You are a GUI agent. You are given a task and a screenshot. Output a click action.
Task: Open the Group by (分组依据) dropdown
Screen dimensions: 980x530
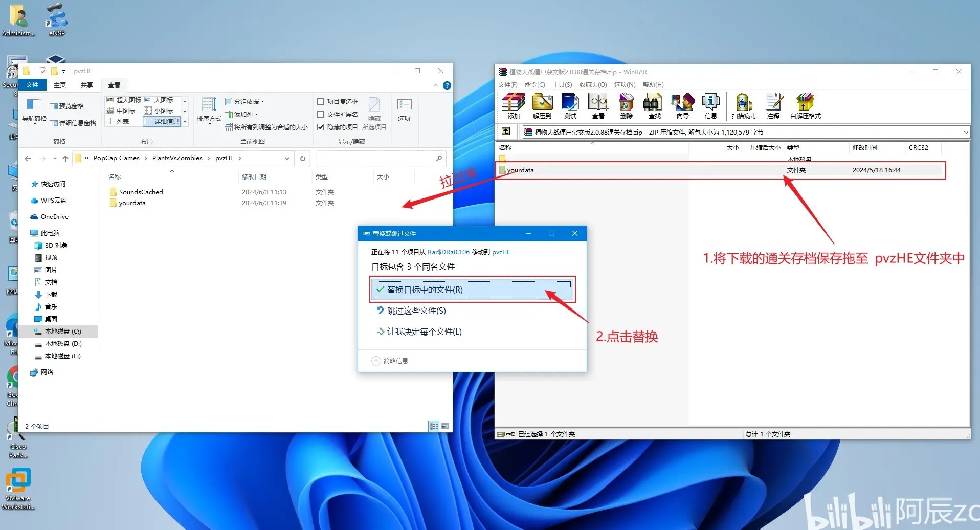pyautogui.click(x=244, y=101)
